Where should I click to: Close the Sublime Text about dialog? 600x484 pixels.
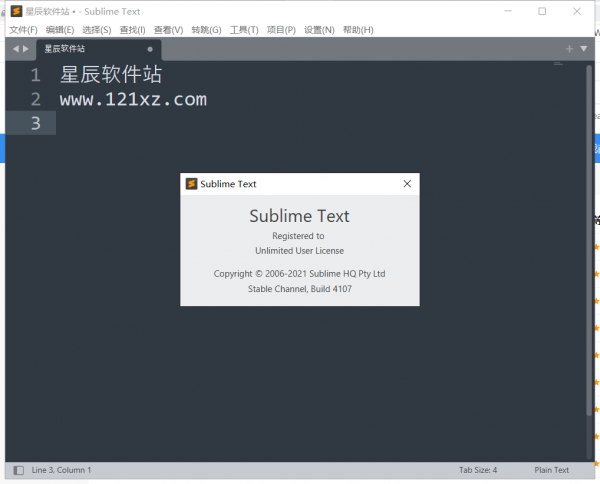tap(407, 184)
